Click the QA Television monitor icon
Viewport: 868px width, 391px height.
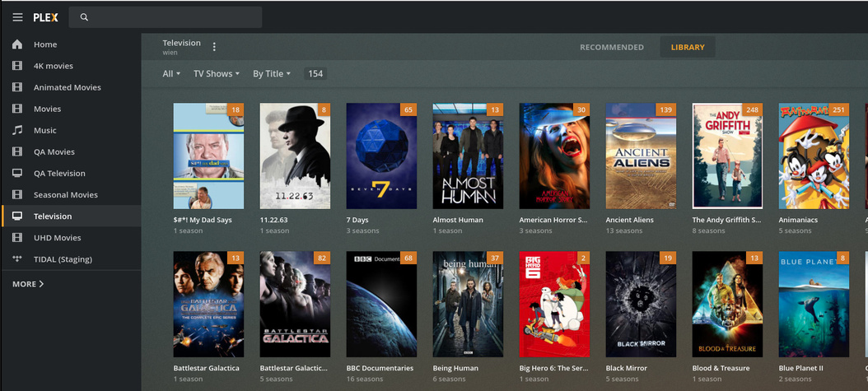coord(17,173)
